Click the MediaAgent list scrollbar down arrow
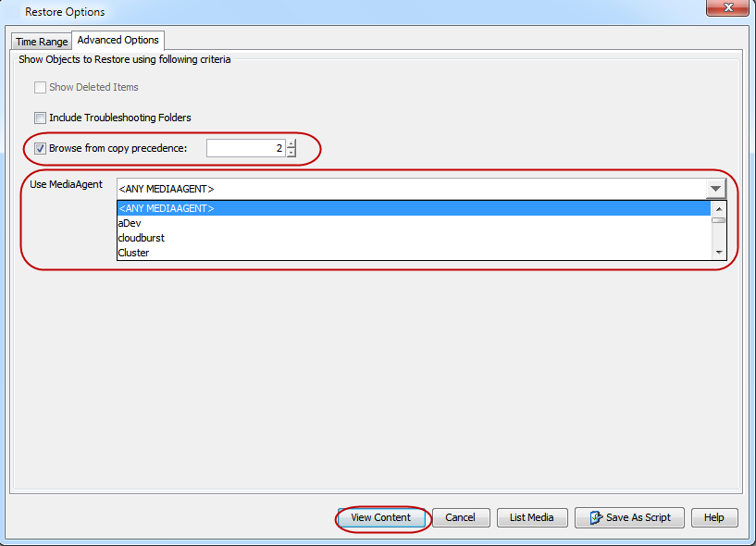This screenshot has width=756, height=546. click(x=719, y=251)
